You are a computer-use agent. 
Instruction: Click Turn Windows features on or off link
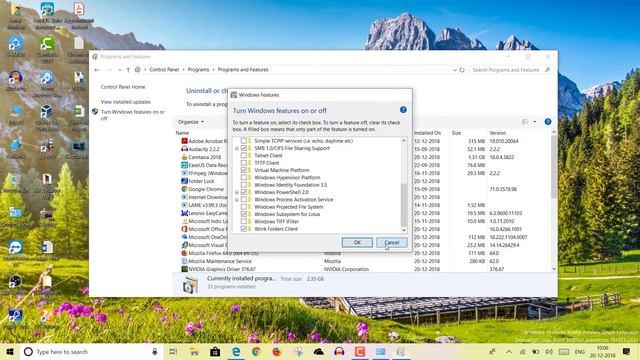click(x=133, y=115)
